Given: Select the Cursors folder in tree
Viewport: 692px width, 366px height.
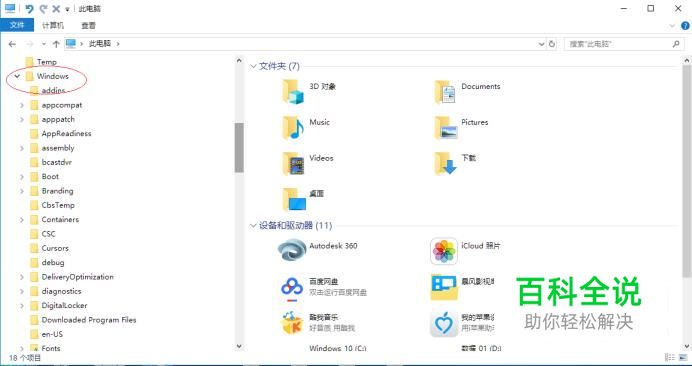Looking at the screenshot, I should click(55, 248).
